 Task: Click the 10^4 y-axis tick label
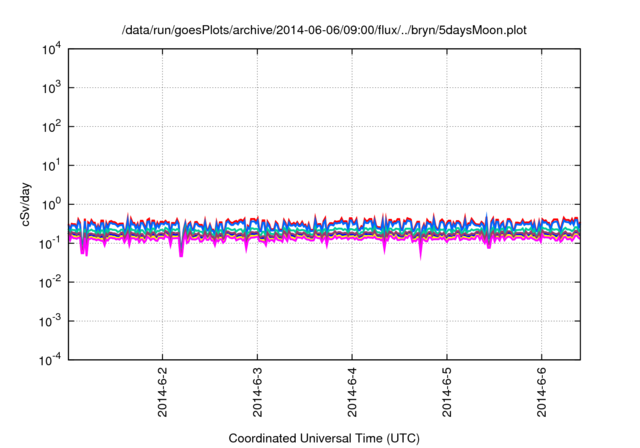click(x=51, y=50)
